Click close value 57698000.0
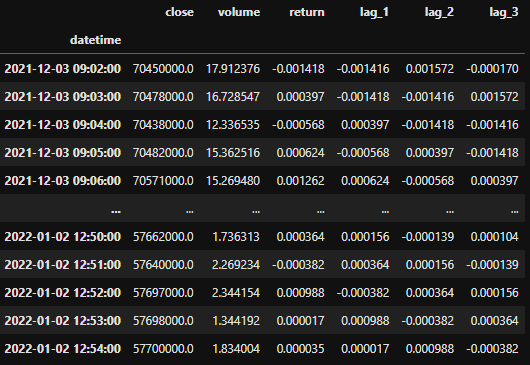The height and width of the screenshot is (365, 530). tap(163, 321)
